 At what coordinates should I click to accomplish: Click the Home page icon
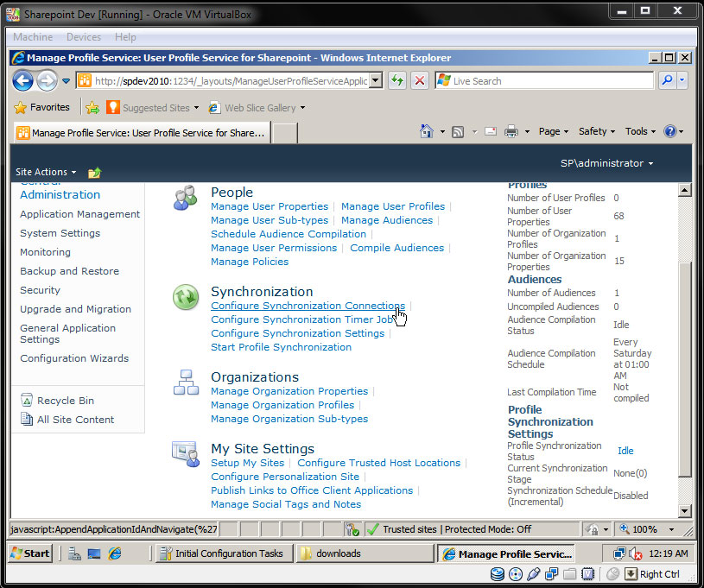(426, 131)
